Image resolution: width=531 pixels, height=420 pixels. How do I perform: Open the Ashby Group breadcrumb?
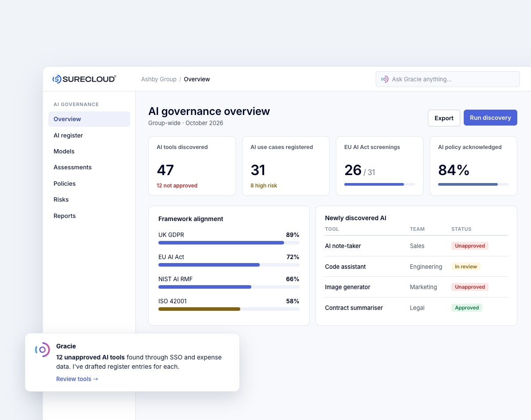click(159, 79)
